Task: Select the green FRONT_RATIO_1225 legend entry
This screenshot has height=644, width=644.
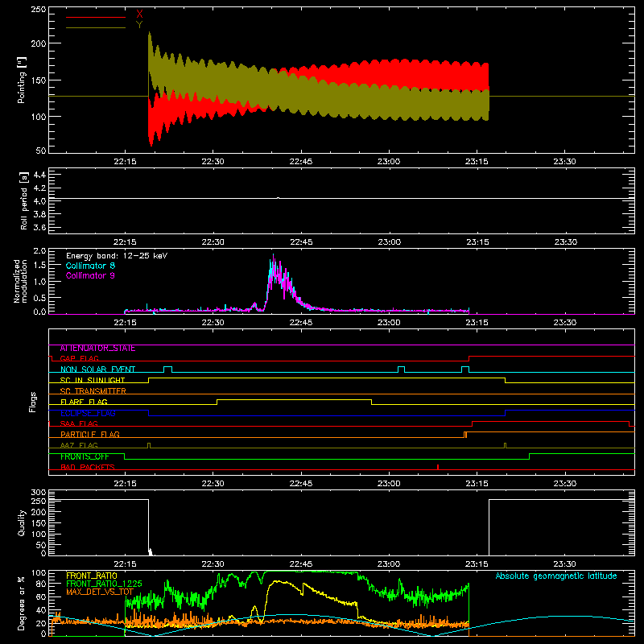Action: (104, 584)
